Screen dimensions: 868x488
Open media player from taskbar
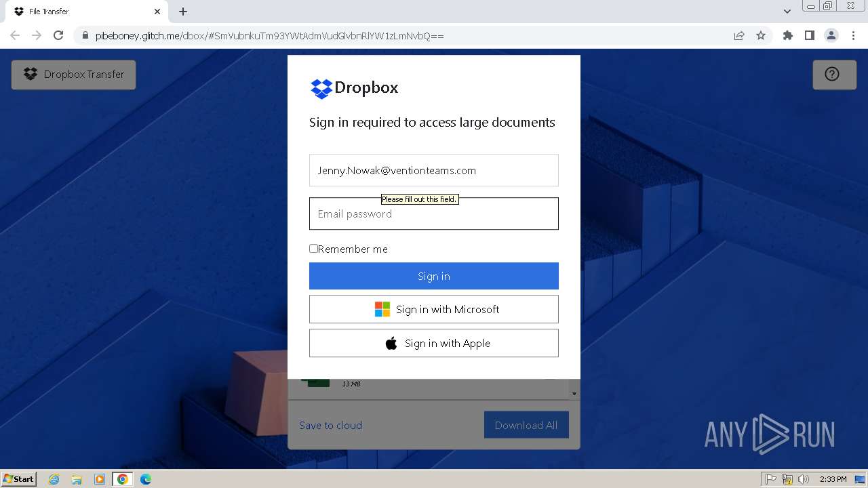point(100,479)
